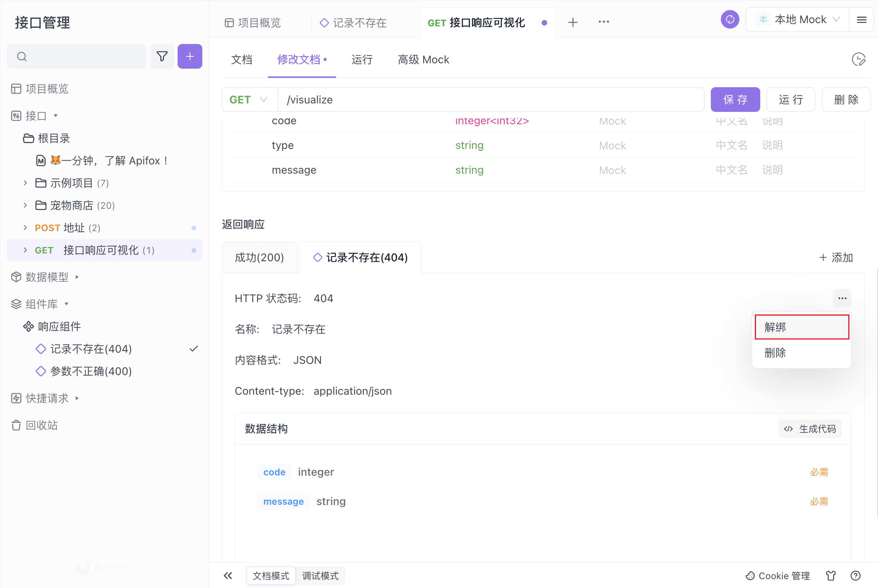
Task: Switch to the 成功(200) response tab
Action: click(259, 257)
